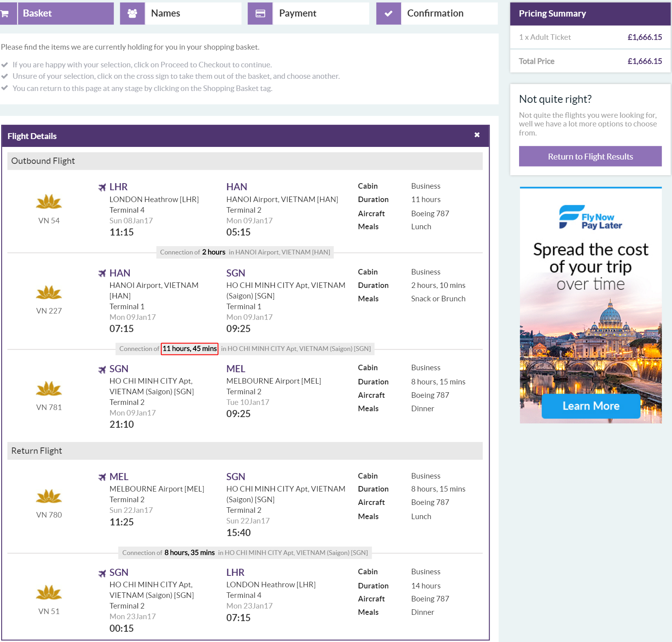
Task: Click Learn More on Fly Now Pay Later ad
Action: coord(591,406)
